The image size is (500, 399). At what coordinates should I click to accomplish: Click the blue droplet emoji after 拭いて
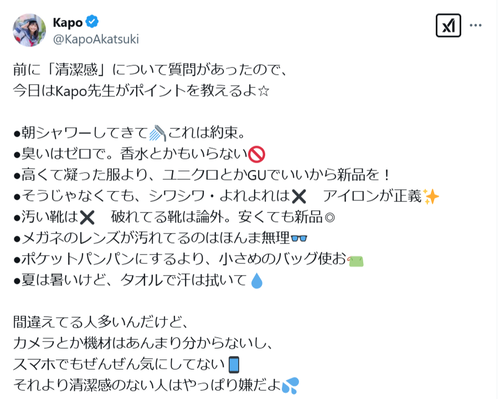[x=257, y=281]
